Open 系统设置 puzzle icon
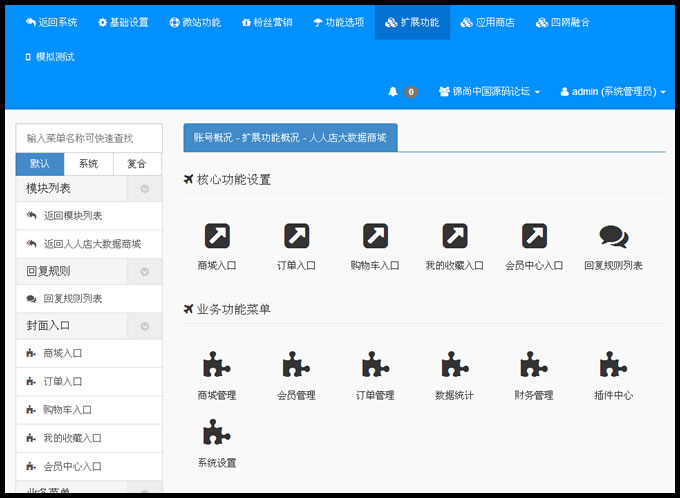 (x=217, y=433)
